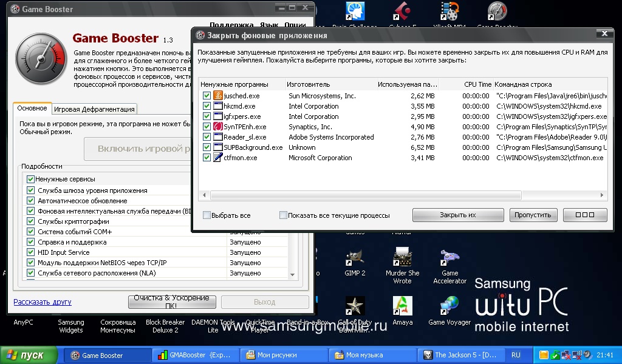Screen dimensions: 622x364
Task: Click the button labeled with three squares
Action: tap(585, 215)
